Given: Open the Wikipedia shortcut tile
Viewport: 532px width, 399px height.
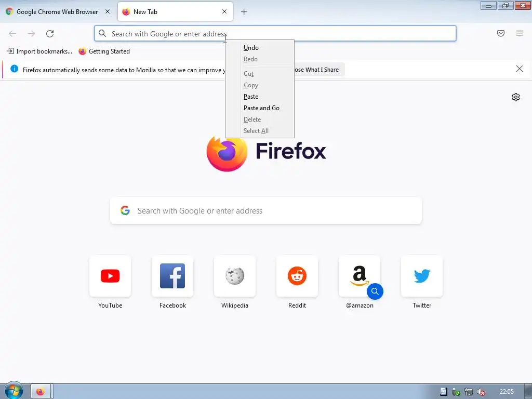Looking at the screenshot, I should (x=235, y=276).
